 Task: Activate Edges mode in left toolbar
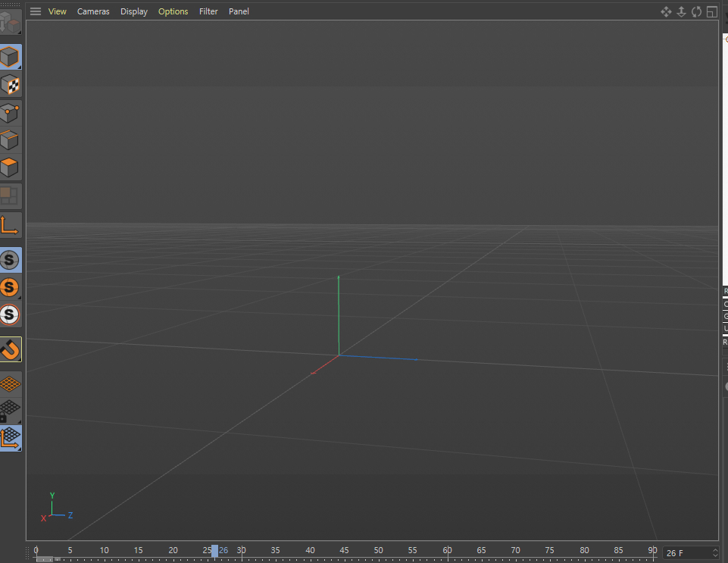point(10,140)
